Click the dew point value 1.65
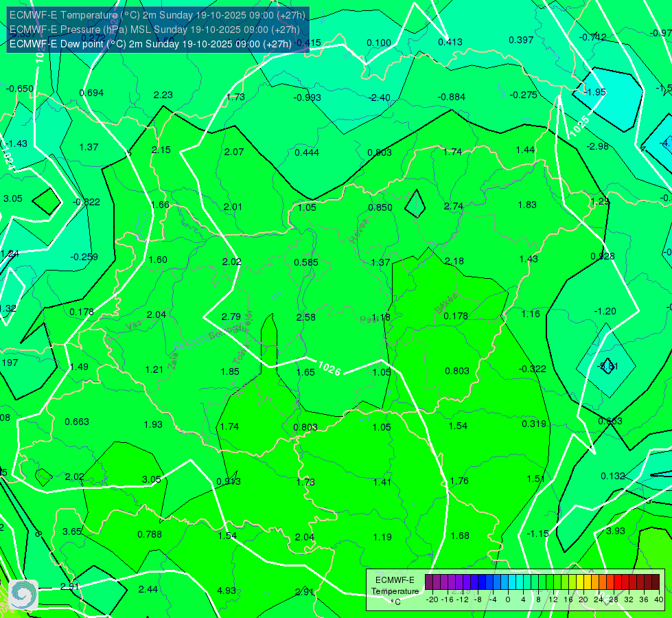The image size is (672, 618). coord(305,372)
